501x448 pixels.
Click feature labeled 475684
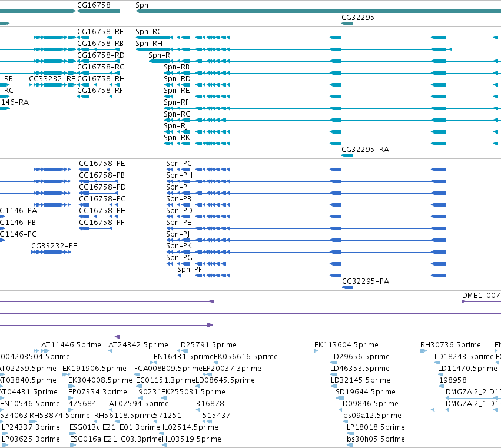click(x=82, y=404)
